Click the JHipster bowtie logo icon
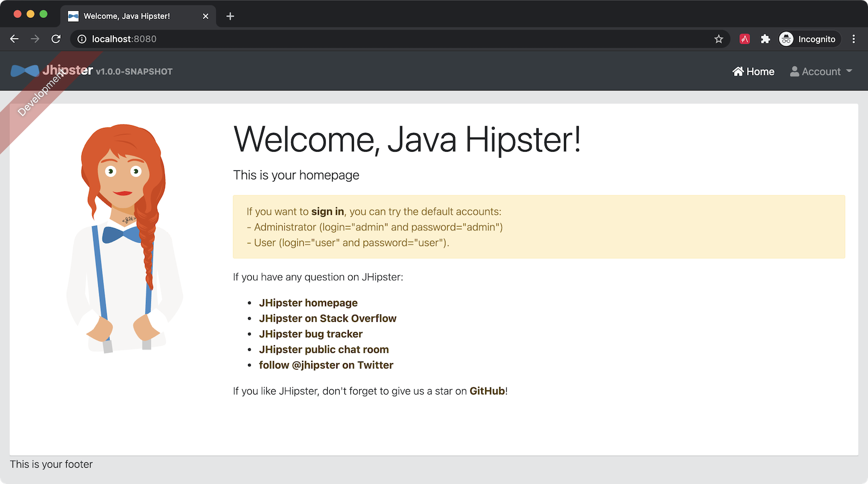The image size is (868, 484). [x=25, y=71]
